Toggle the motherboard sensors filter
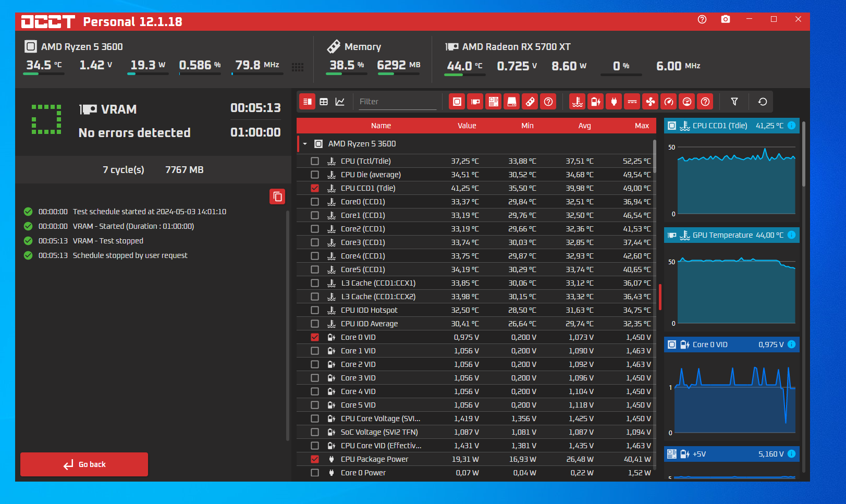This screenshot has height=504, width=846. click(494, 102)
